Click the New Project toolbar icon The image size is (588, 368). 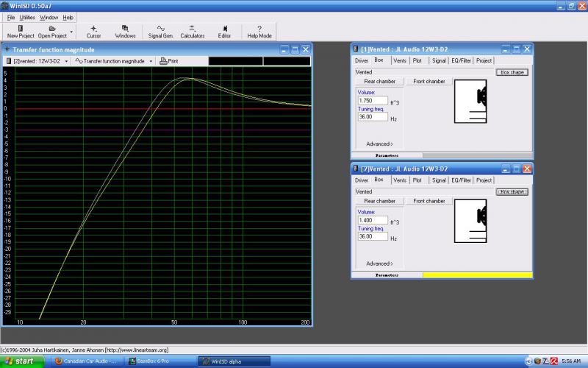(21, 28)
